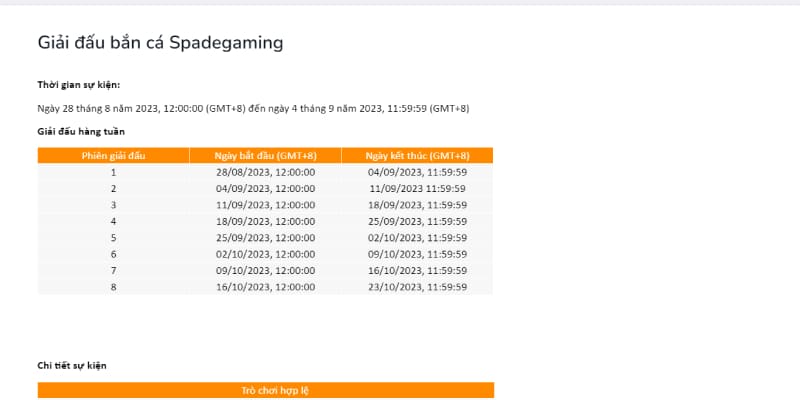Click end date 11/09/2023 11:59:59

click(x=417, y=189)
